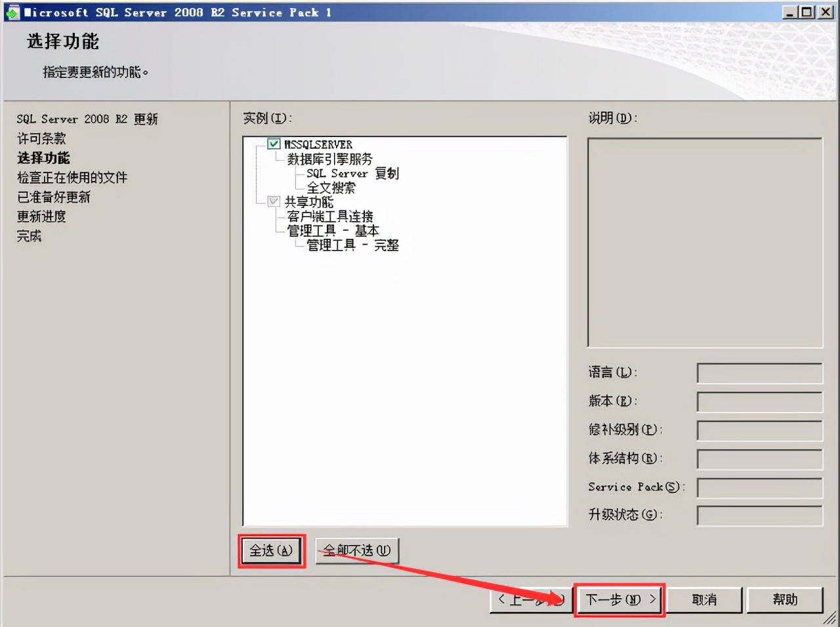Click the Service Pack field
This screenshot has width=840, height=627.
759,488
